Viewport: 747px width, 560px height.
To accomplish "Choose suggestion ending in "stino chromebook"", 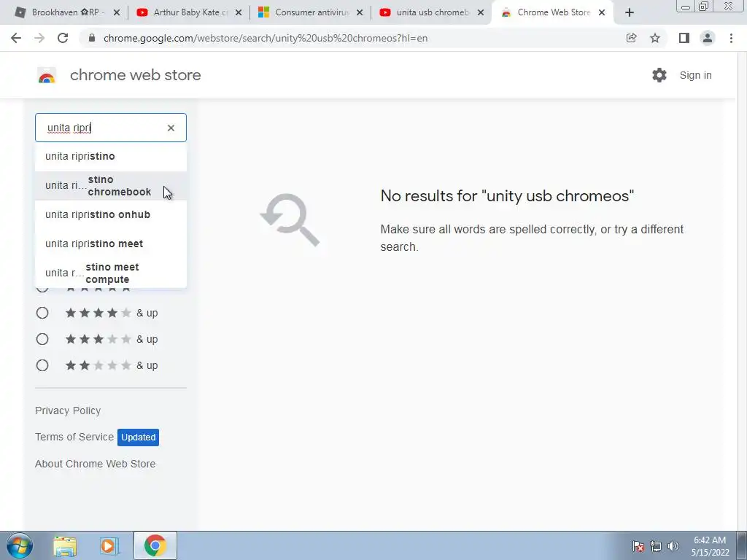I will point(111,186).
